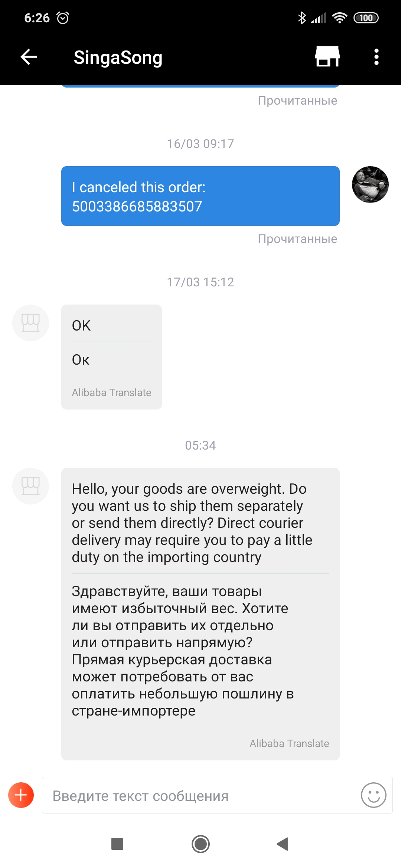The width and height of the screenshot is (401, 868).
Task: Tap seller avatar beside overweight message
Action: pos(31,486)
